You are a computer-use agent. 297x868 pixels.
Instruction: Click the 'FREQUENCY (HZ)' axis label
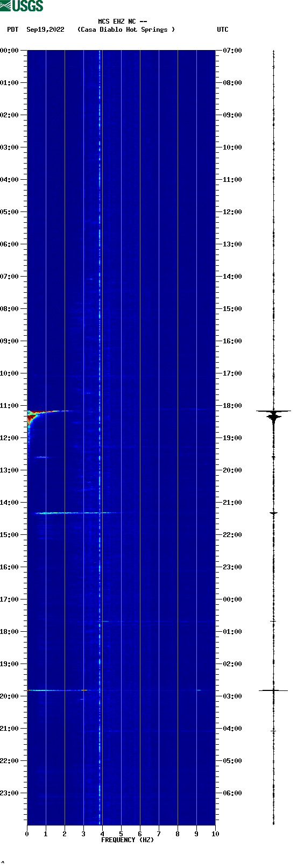(128, 840)
